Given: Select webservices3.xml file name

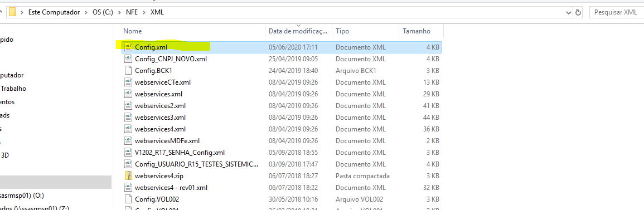Looking at the screenshot, I should 160,118.
